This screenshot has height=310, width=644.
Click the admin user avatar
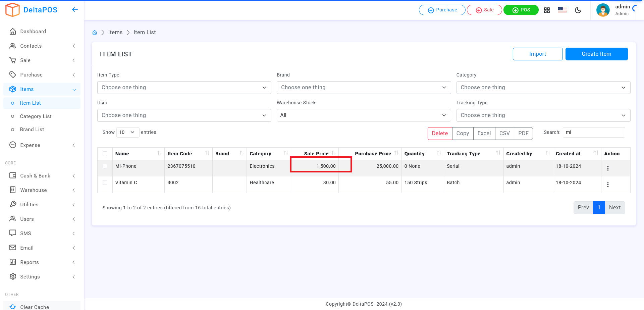point(603,10)
